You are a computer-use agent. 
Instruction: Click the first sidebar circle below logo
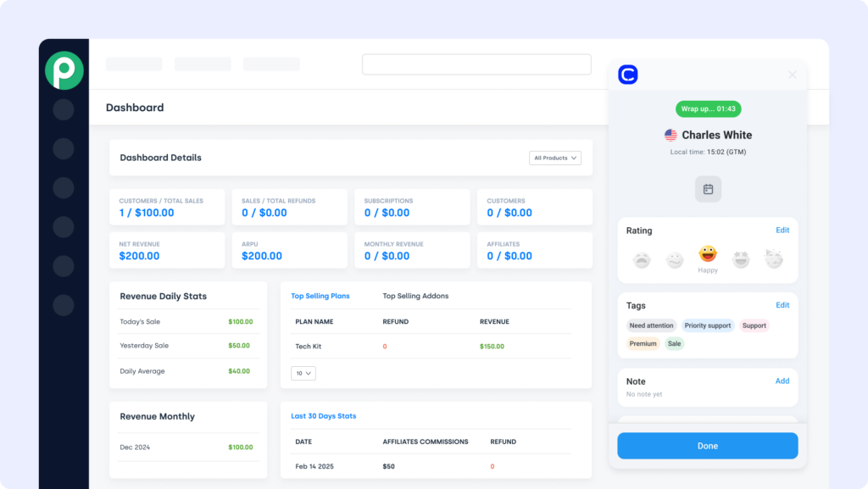(64, 109)
